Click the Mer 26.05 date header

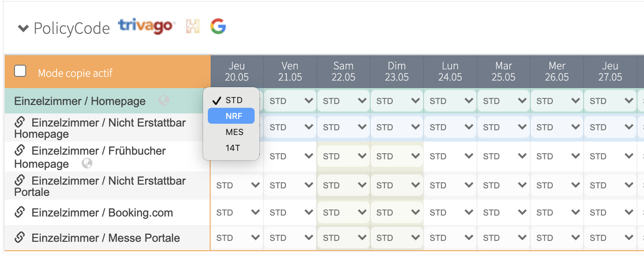click(x=557, y=71)
